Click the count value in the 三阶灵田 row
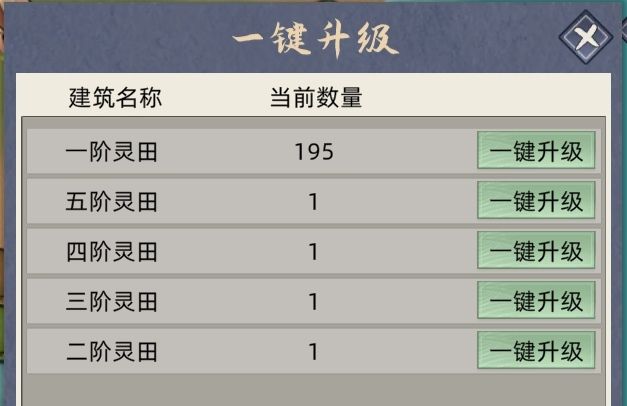Image resolution: width=627 pixels, height=406 pixels. 314,302
